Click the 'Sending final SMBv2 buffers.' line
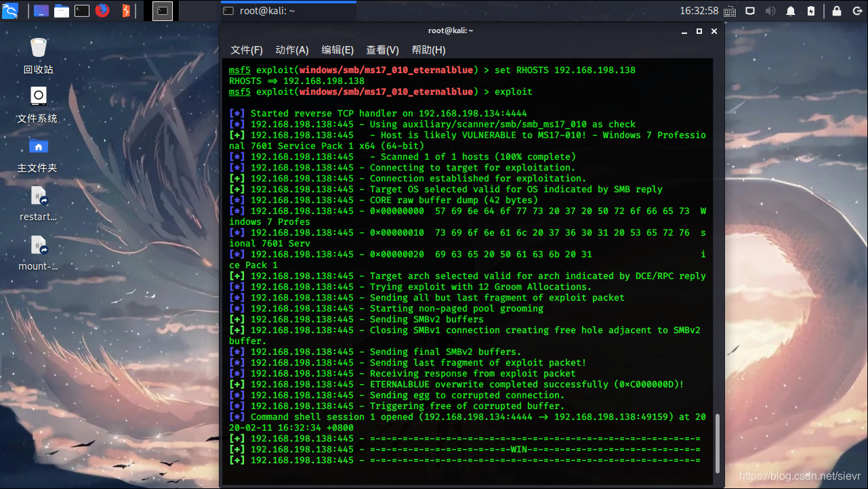Viewport: 868px width, 489px height. (x=375, y=352)
